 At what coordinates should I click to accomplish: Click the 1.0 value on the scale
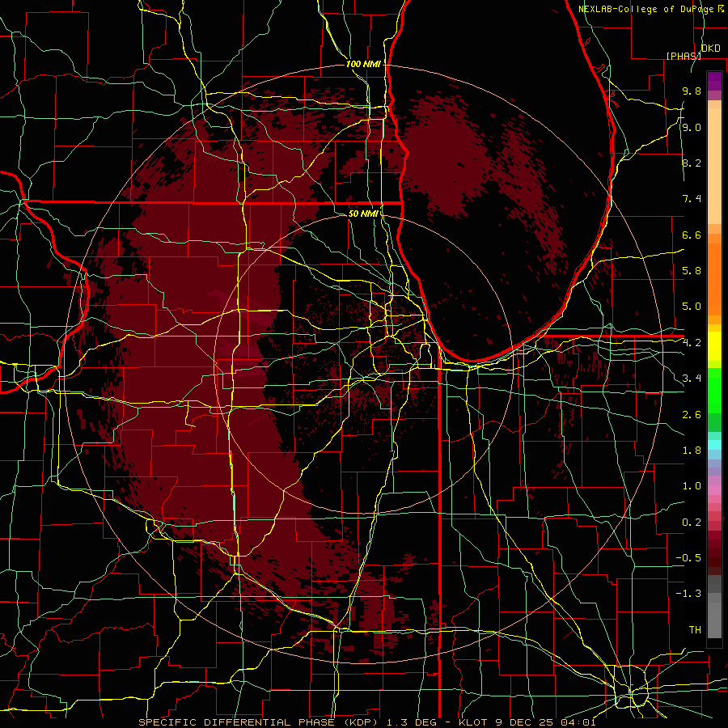point(692,486)
